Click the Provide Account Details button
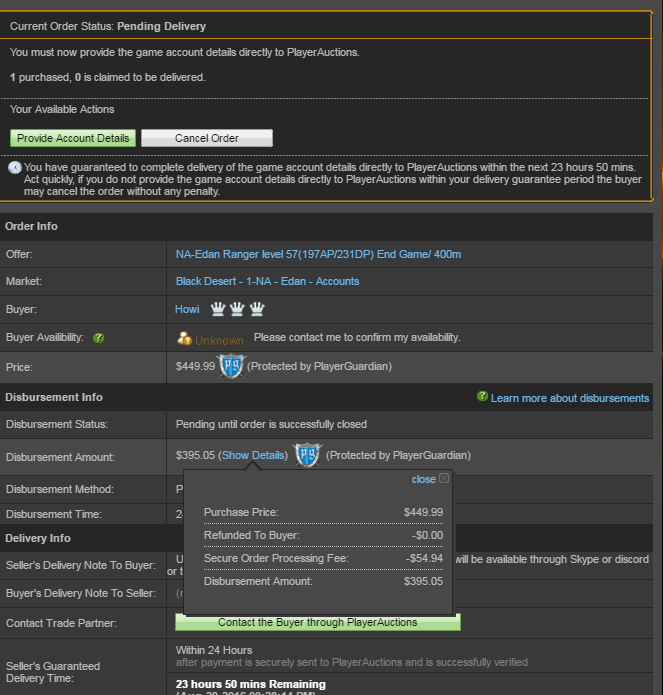Image resolution: width=663 pixels, height=695 pixels. (x=73, y=138)
